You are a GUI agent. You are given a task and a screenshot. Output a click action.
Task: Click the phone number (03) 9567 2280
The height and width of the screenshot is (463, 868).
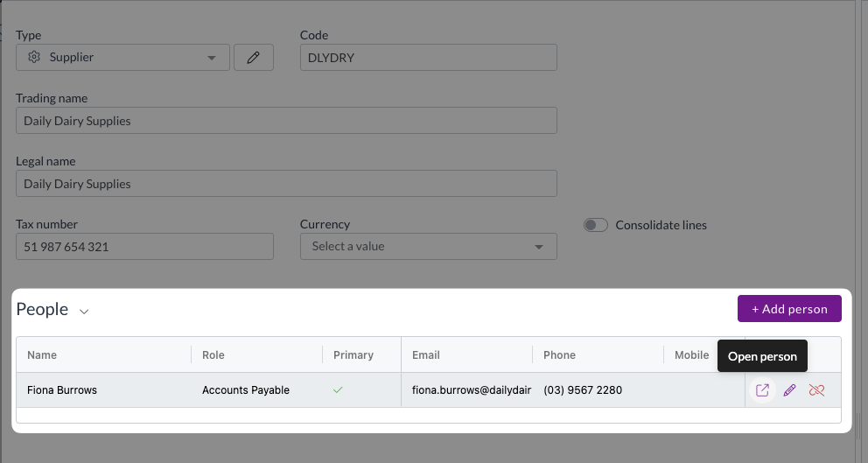583,389
